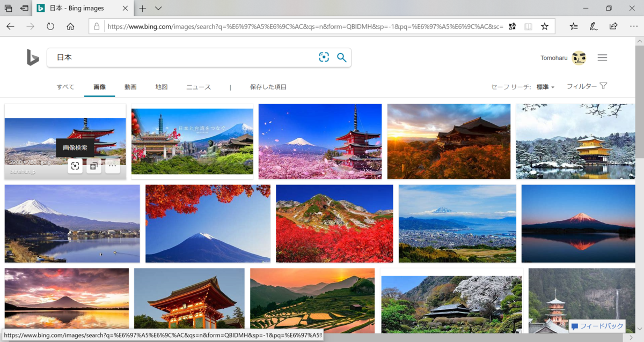The image size is (644, 342).
Task: Open the rice terraces sunset thumbnail
Action: [312, 299]
